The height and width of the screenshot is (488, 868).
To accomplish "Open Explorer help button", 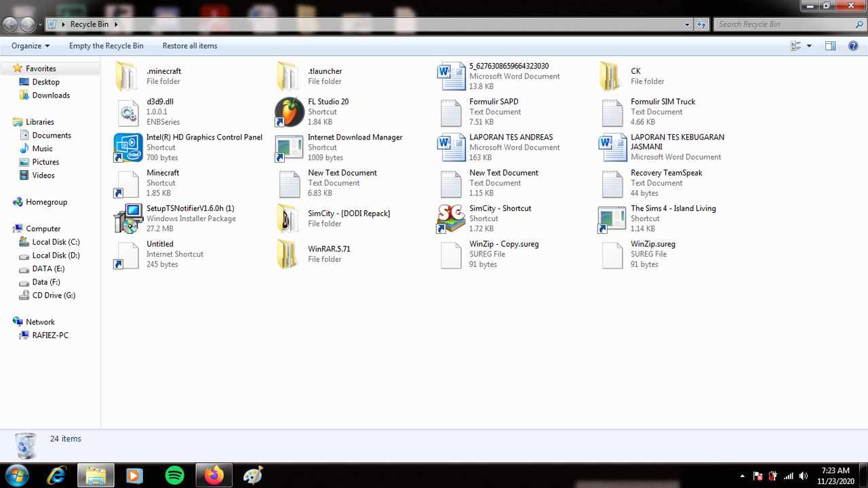I will point(853,46).
